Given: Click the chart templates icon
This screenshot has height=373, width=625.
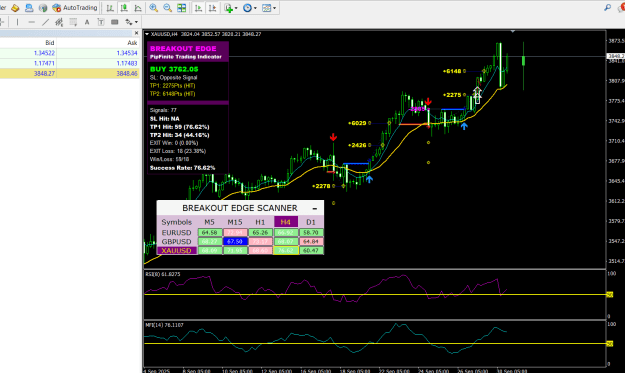Looking at the screenshot, I should (267, 8).
